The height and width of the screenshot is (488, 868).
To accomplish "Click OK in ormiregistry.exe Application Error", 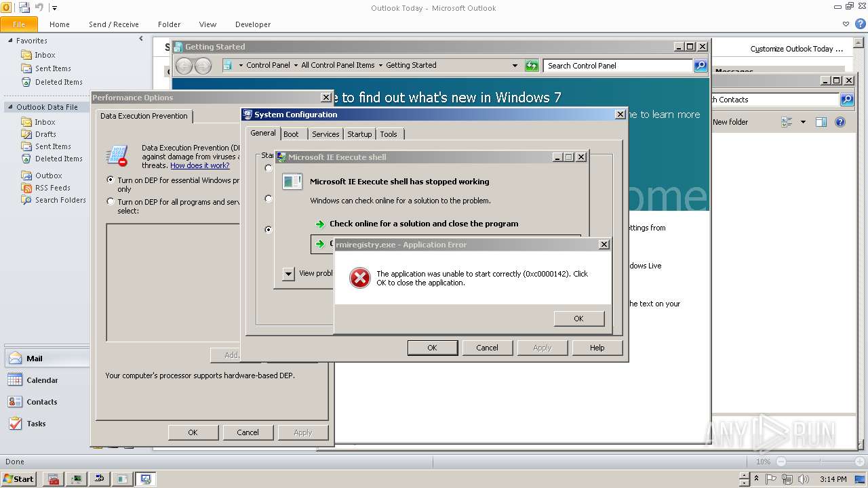I will (x=578, y=319).
